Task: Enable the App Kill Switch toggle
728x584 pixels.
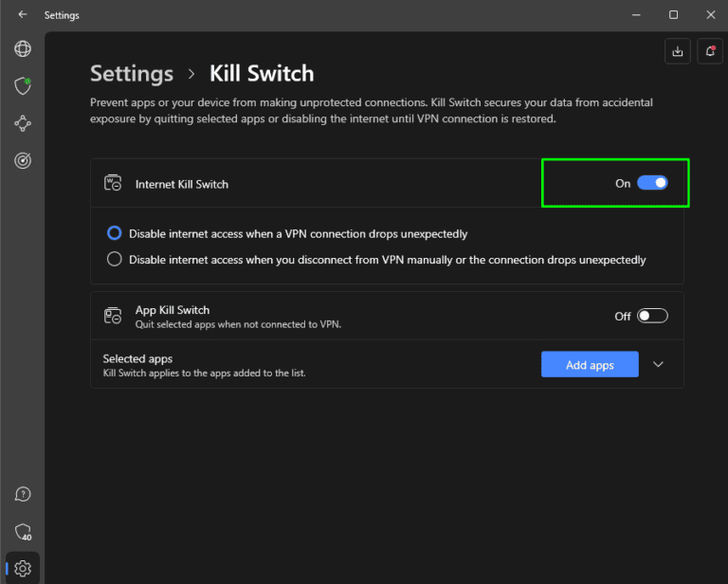Action: point(652,316)
